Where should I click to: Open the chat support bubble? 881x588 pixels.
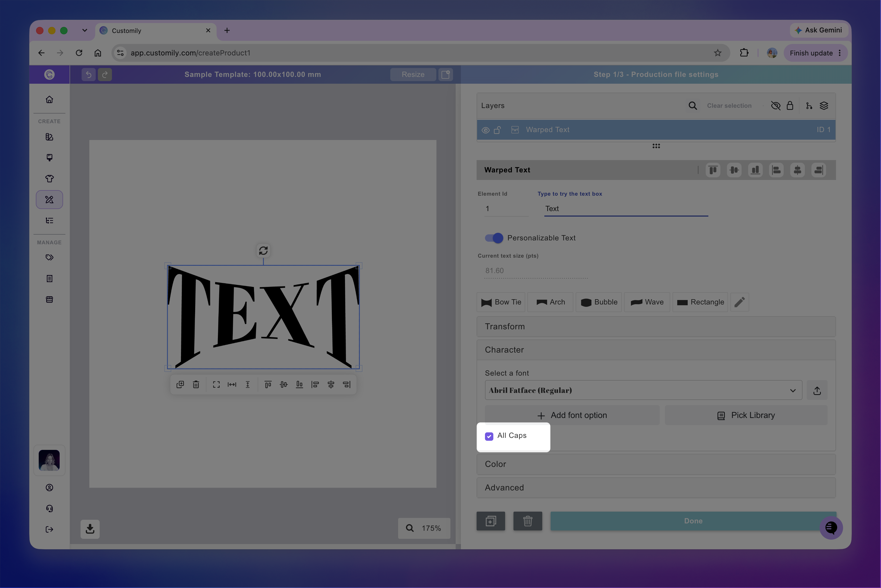831,528
